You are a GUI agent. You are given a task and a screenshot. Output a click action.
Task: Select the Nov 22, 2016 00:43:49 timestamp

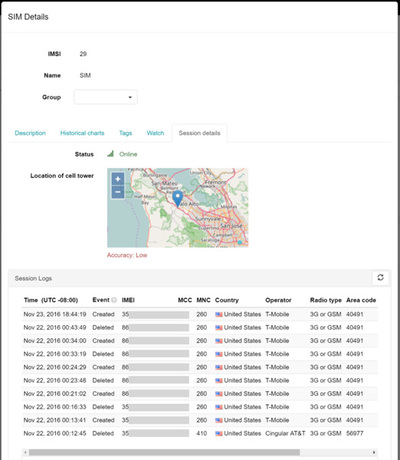pyautogui.click(x=55, y=328)
